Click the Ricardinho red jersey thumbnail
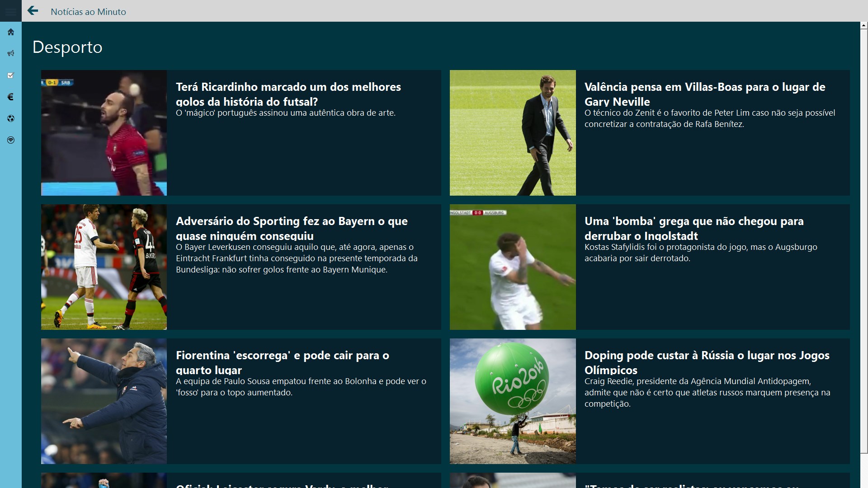The width and height of the screenshot is (868, 488). [x=104, y=133]
